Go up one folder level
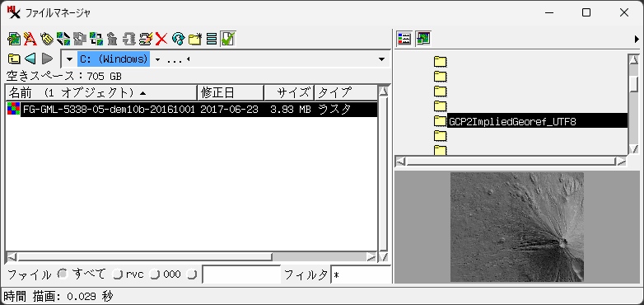The image size is (644, 305). [x=13, y=59]
